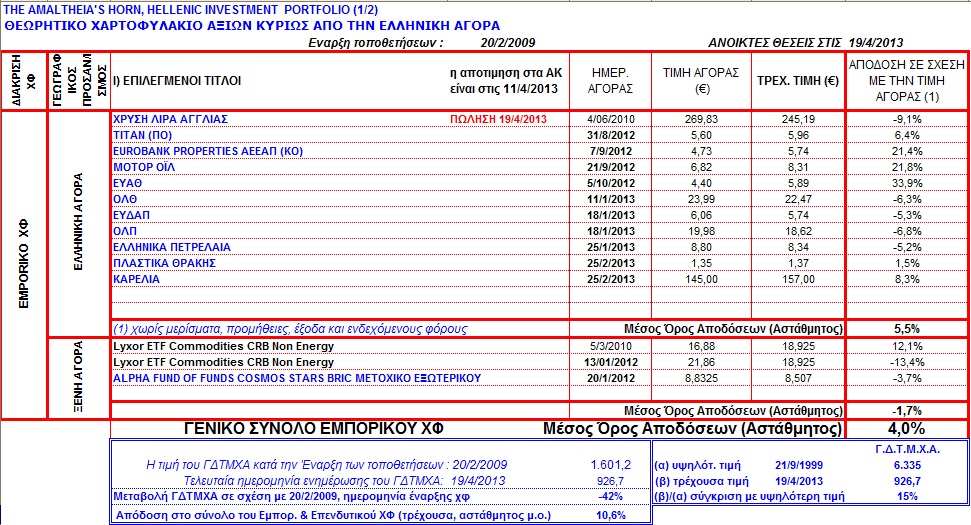Select the portfolio title THE AMALTHEIA'S HORN
This screenshot has width=971, height=525.
click(191, 10)
